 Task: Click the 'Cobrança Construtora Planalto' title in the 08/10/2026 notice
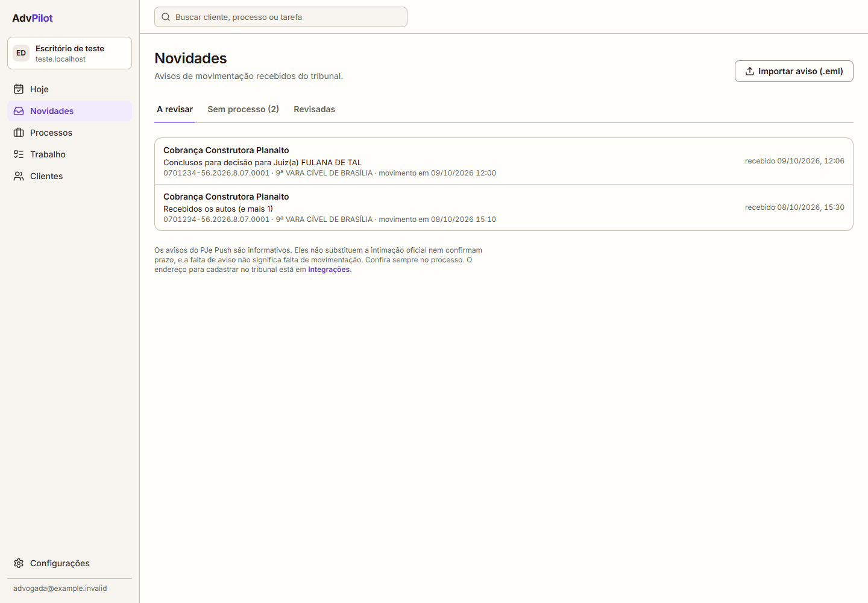pyautogui.click(x=226, y=197)
